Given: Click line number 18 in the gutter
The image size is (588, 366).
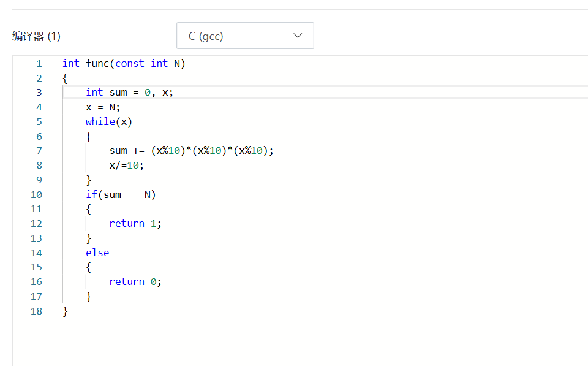Looking at the screenshot, I should coord(37,311).
